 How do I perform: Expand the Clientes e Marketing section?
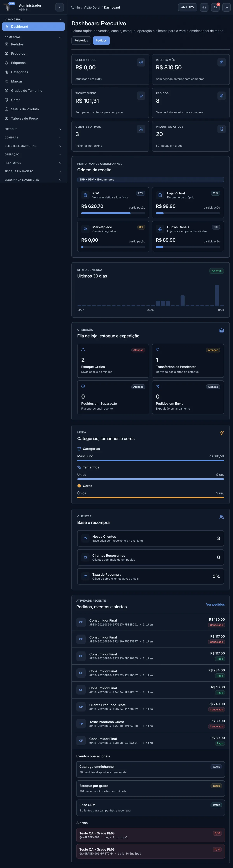pos(33,146)
